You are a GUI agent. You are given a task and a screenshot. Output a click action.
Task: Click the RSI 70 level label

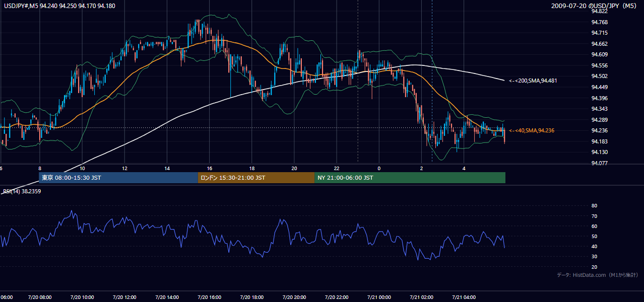[x=594, y=216]
